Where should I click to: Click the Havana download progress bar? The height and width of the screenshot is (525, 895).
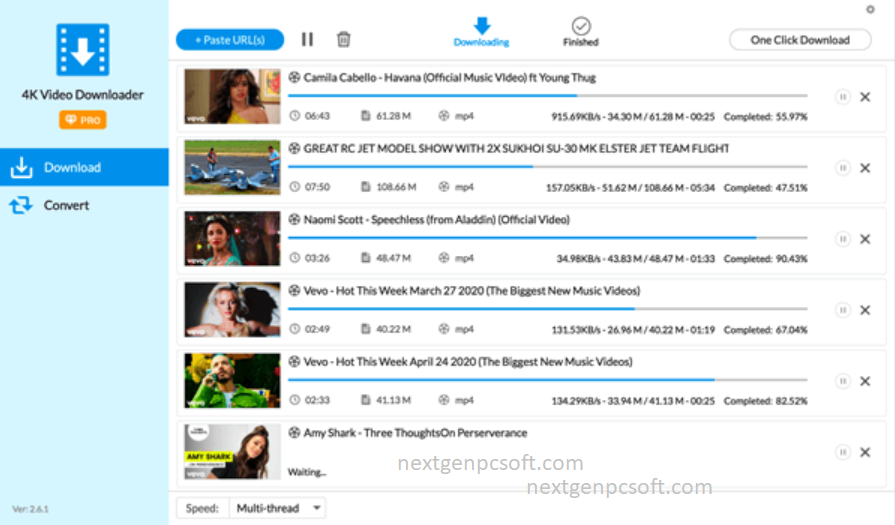548,95
